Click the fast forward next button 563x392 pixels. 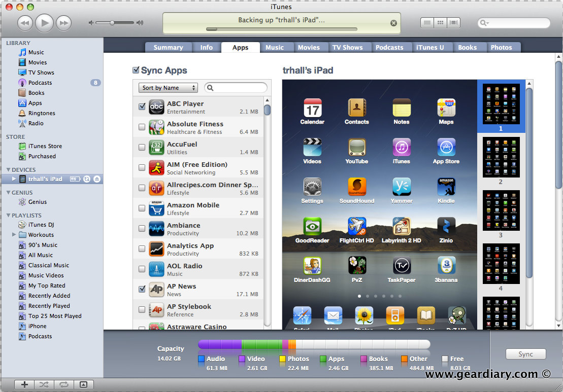click(64, 23)
